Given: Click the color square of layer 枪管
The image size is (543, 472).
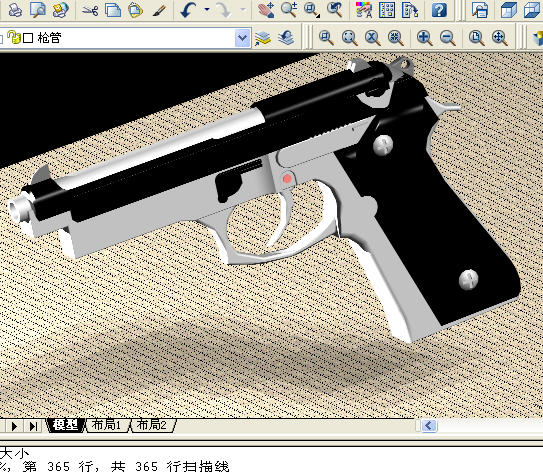Looking at the screenshot, I should (28, 38).
